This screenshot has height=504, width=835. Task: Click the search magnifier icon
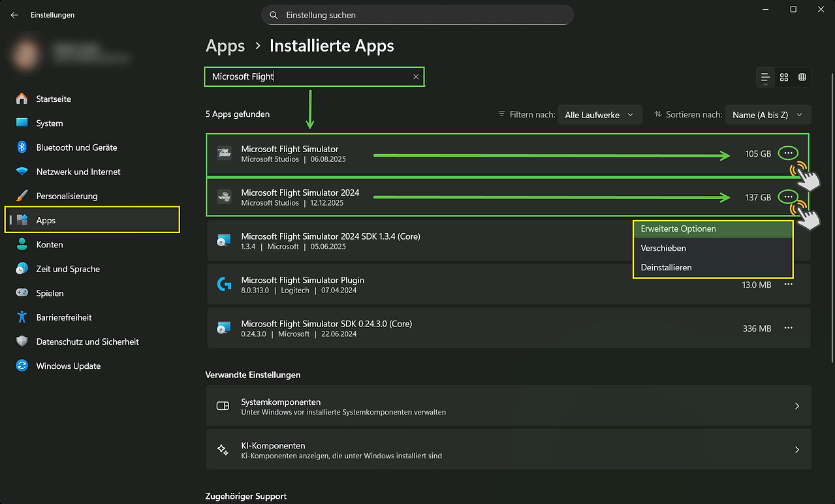pos(274,15)
